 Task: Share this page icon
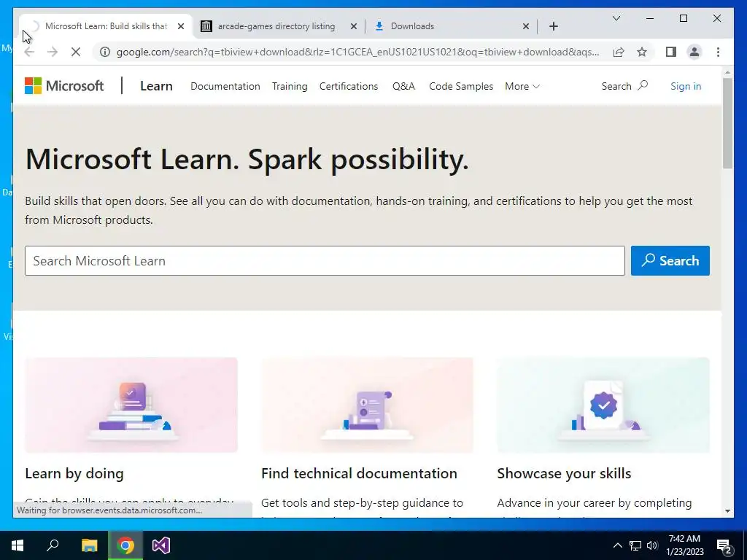619,52
